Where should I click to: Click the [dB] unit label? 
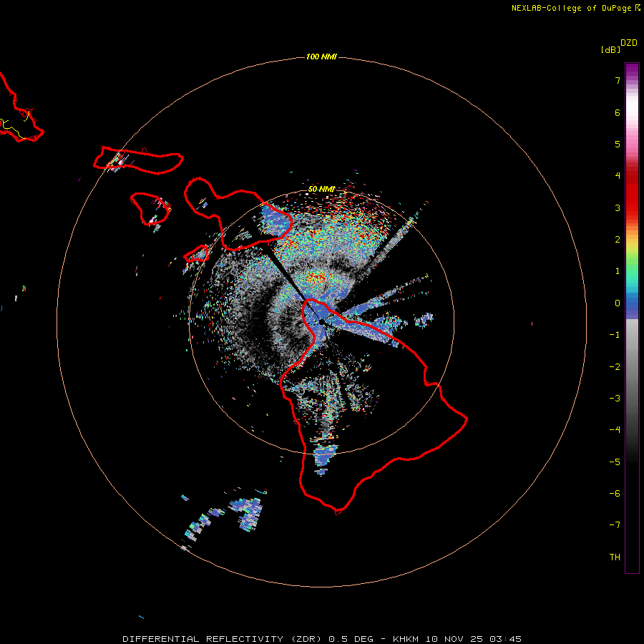610,49
